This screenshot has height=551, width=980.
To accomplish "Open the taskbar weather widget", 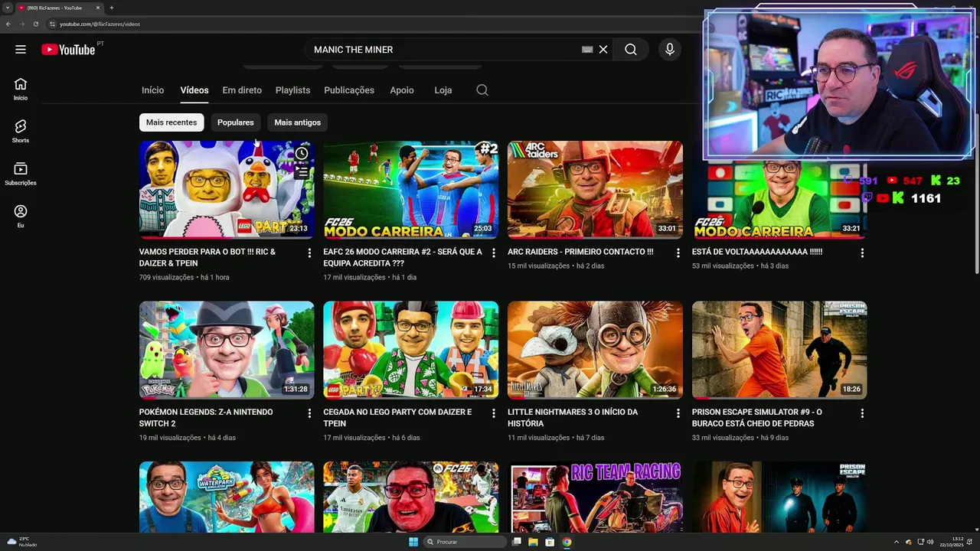I will click(x=21, y=542).
